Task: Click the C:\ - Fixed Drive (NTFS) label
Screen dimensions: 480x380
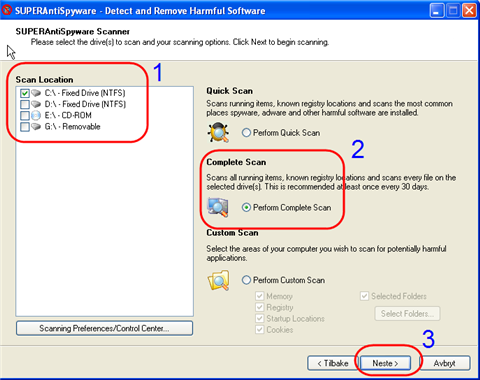Action: click(x=85, y=93)
